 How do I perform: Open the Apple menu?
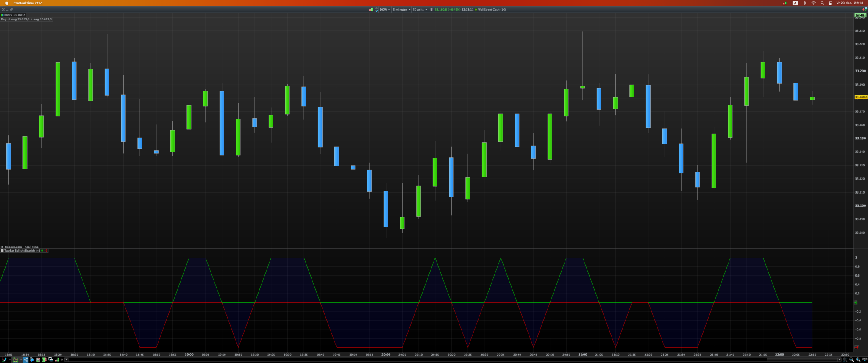pos(6,3)
